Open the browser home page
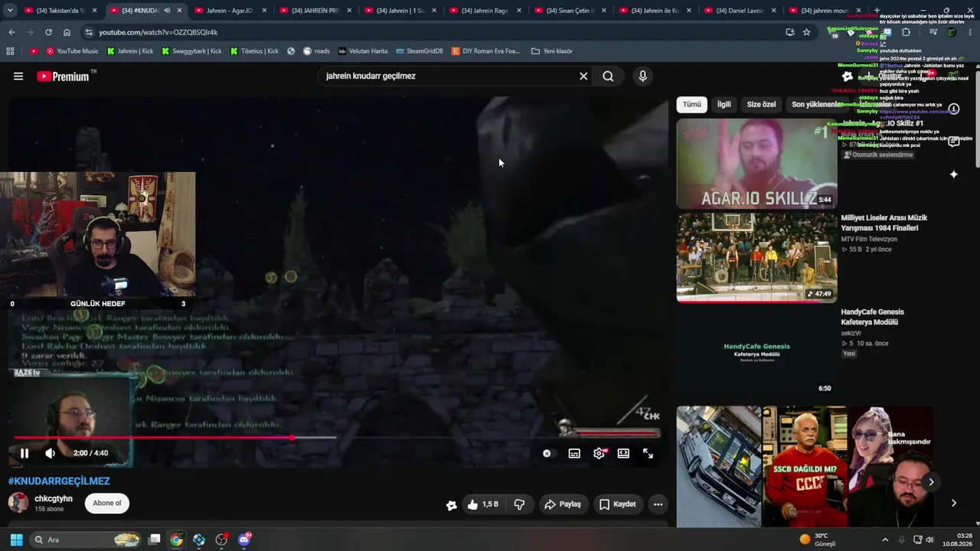 [67, 32]
